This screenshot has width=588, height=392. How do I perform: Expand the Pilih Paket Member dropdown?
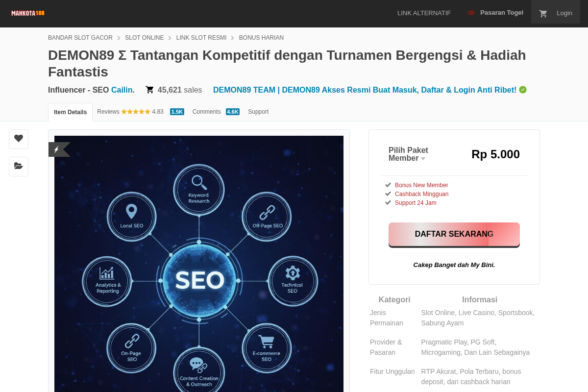[423, 158]
